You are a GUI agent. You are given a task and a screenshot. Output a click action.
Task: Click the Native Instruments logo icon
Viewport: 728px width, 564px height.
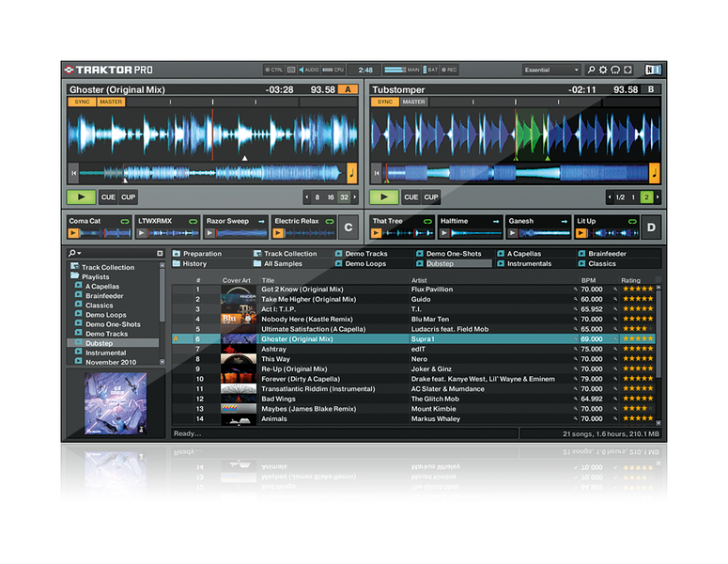tap(654, 70)
